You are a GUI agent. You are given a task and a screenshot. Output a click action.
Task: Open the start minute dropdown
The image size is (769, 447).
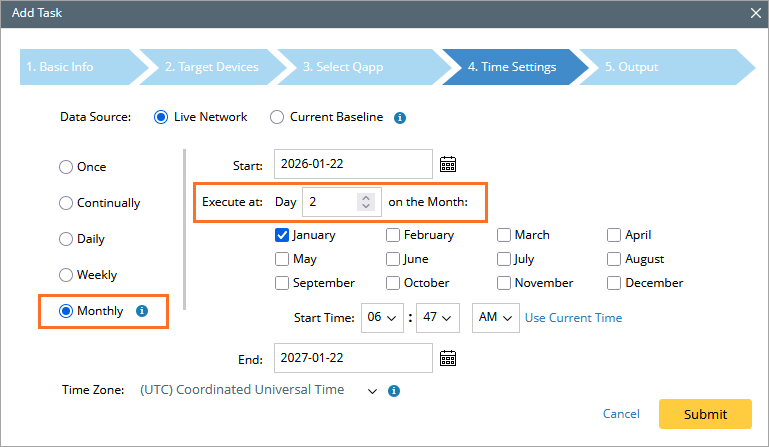[x=440, y=318]
